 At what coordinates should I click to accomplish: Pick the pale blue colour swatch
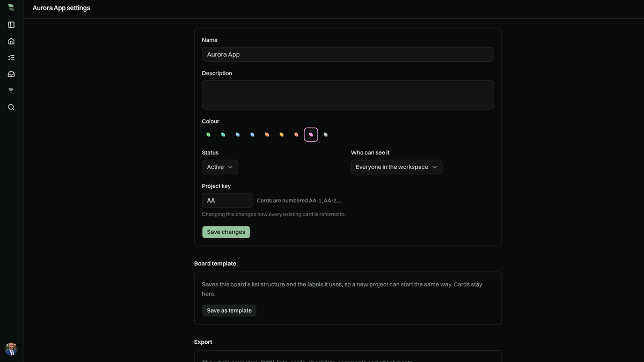(x=238, y=135)
